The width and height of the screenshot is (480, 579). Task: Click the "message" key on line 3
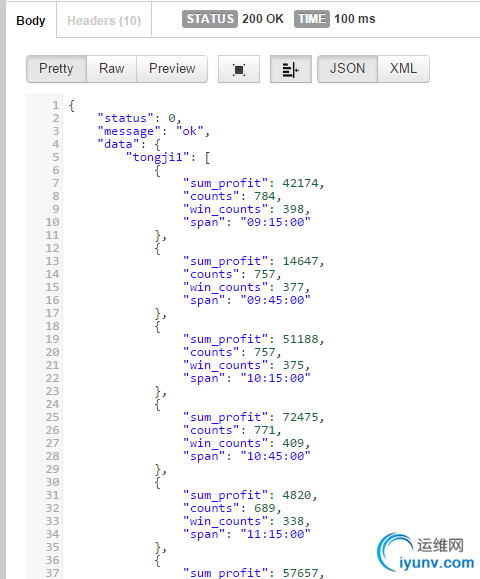[129, 131]
